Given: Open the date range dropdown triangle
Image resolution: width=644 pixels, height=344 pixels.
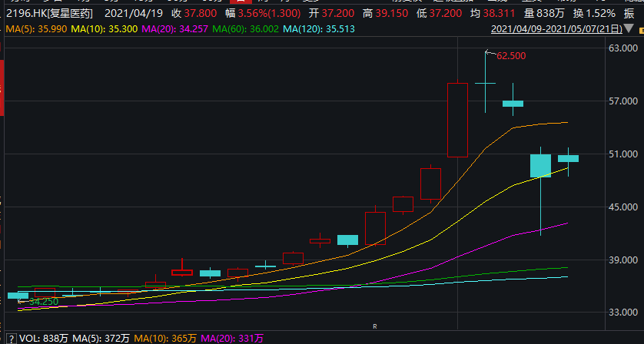Looking at the screenshot, I should 629,28.
